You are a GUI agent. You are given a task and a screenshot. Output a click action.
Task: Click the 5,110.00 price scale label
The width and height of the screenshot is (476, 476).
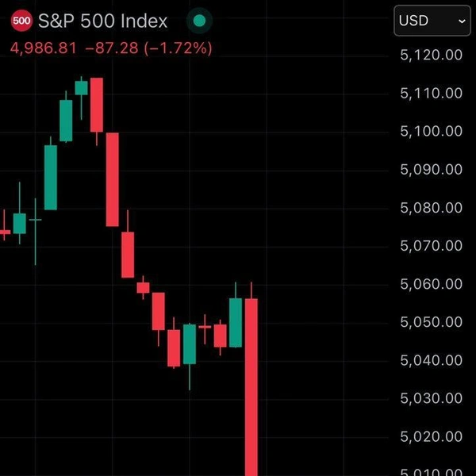432,93
